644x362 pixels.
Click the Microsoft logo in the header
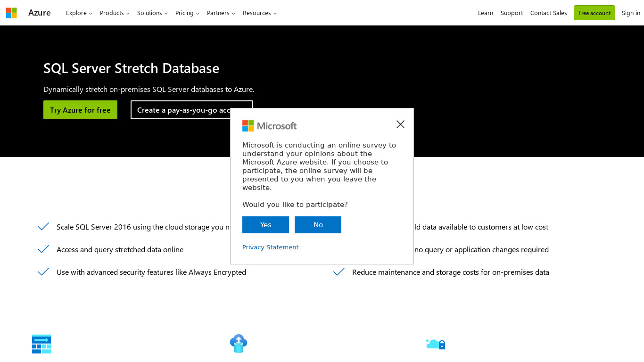11,13
